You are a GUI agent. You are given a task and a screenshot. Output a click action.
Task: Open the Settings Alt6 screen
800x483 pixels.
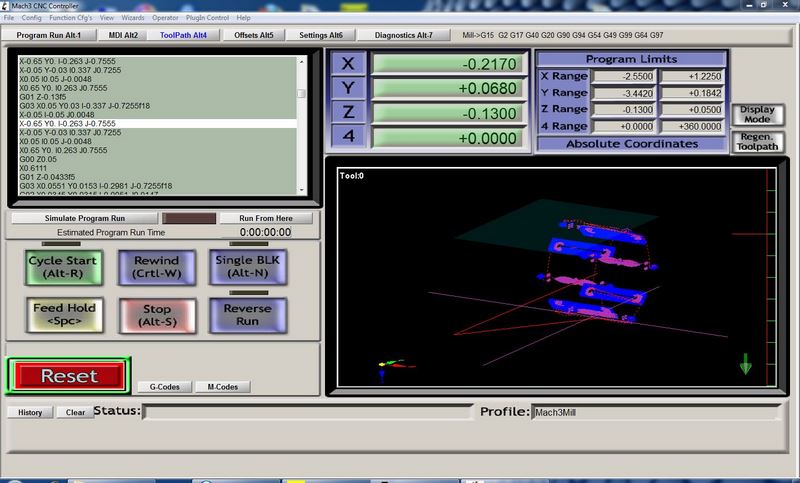pyautogui.click(x=320, y=35)
